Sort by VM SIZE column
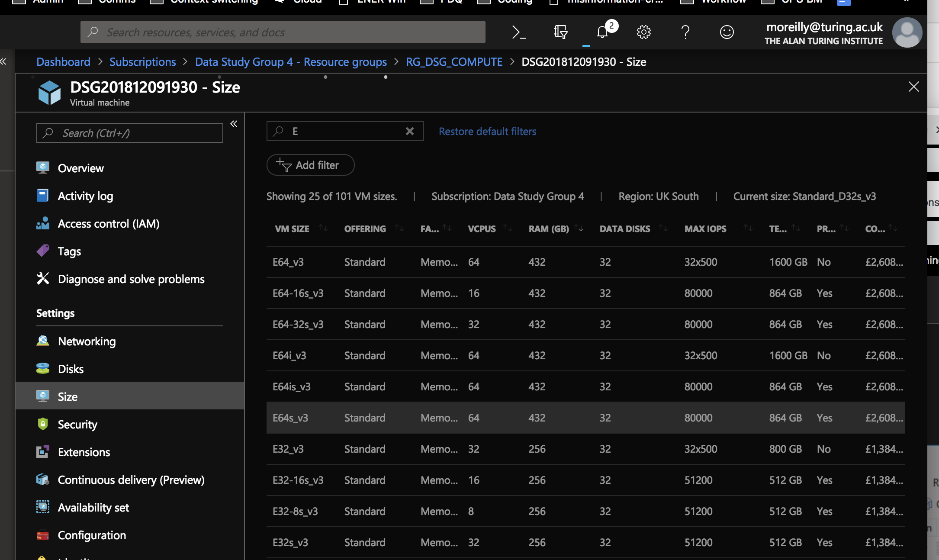The image size is (939, 560). [x=292, y=229]
